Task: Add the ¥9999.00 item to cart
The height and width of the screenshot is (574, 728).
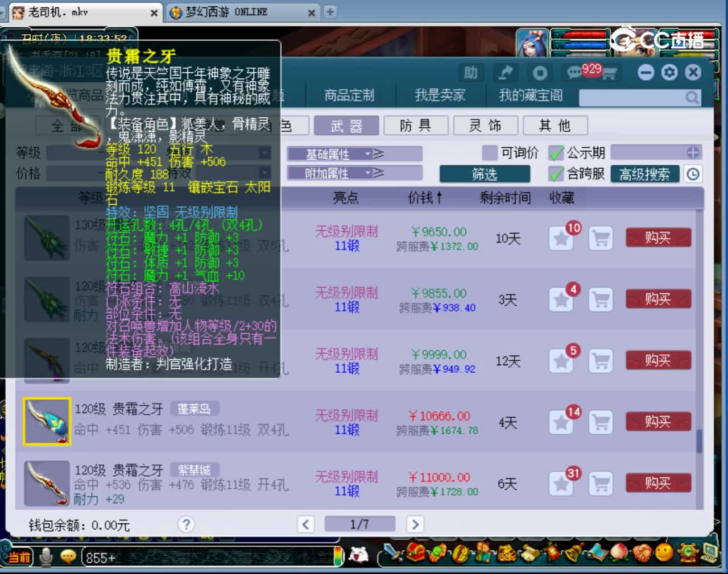Action: click(601, 361)
